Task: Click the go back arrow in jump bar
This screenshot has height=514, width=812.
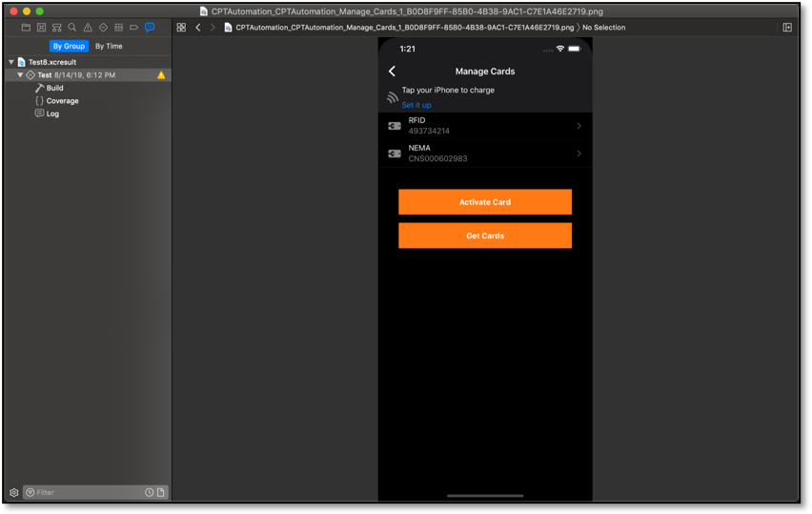Action: pyautogui.click(x=198, y=28)
